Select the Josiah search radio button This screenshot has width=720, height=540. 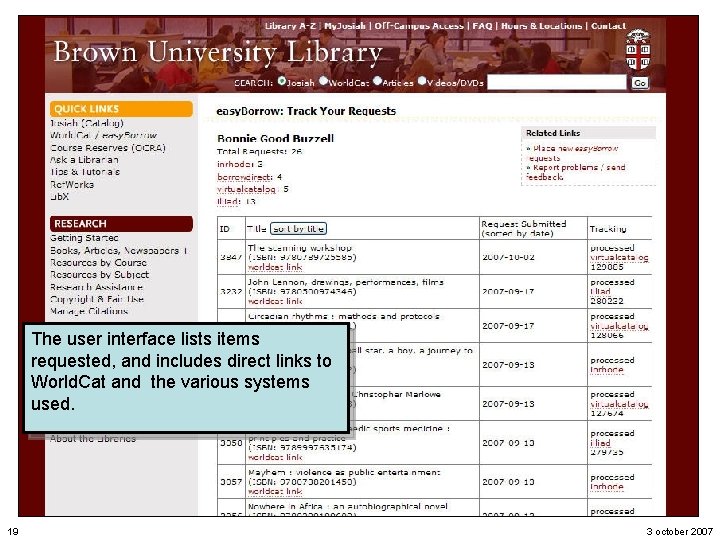282,81
